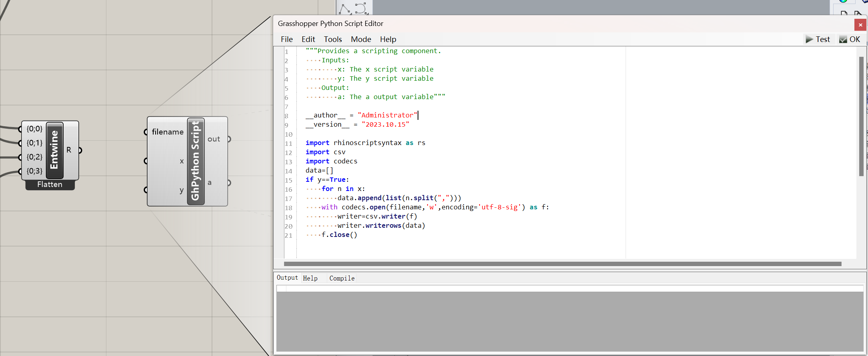Click the x input of GhPython Script
This screenshot has height=356, width=868.
182,161
